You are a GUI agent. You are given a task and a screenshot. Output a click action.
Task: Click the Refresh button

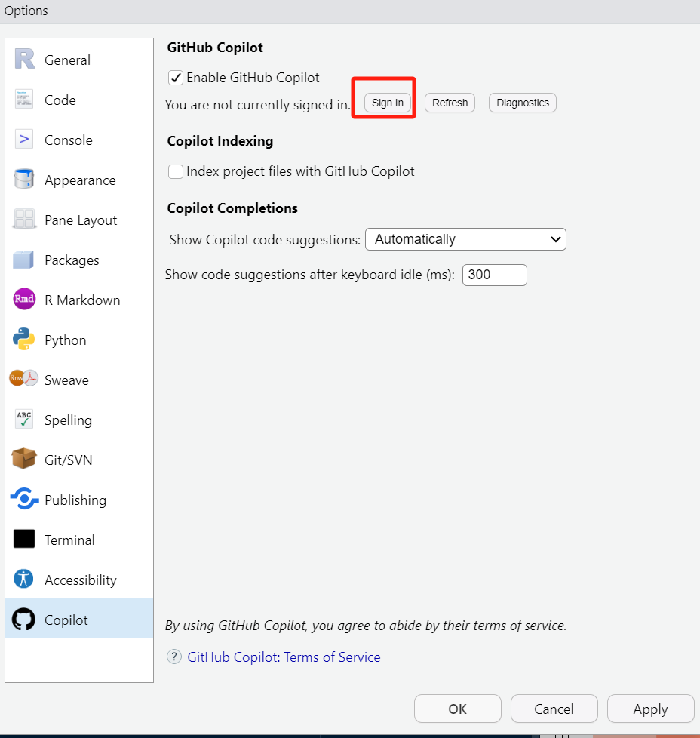[x=450, y=103]
